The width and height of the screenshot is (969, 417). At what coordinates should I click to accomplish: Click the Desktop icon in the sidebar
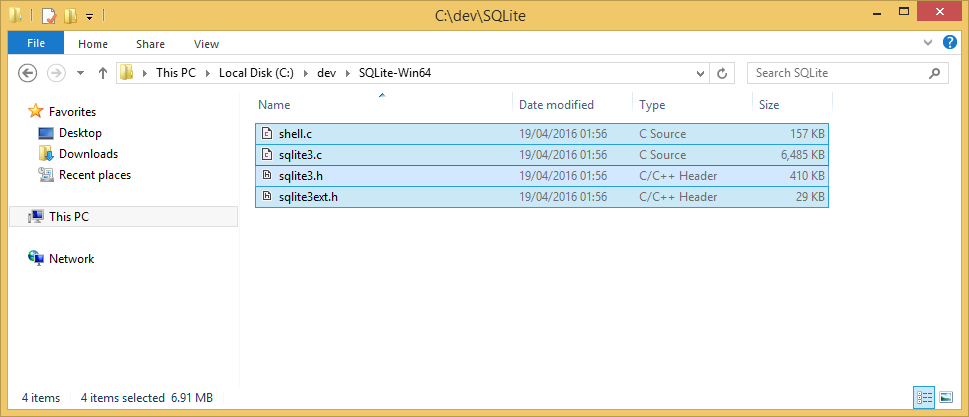(x=46, y=133)
